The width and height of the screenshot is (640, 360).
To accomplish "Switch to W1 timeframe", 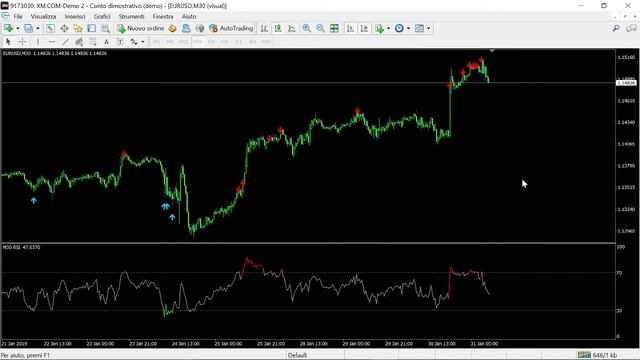I will [252, 42].
